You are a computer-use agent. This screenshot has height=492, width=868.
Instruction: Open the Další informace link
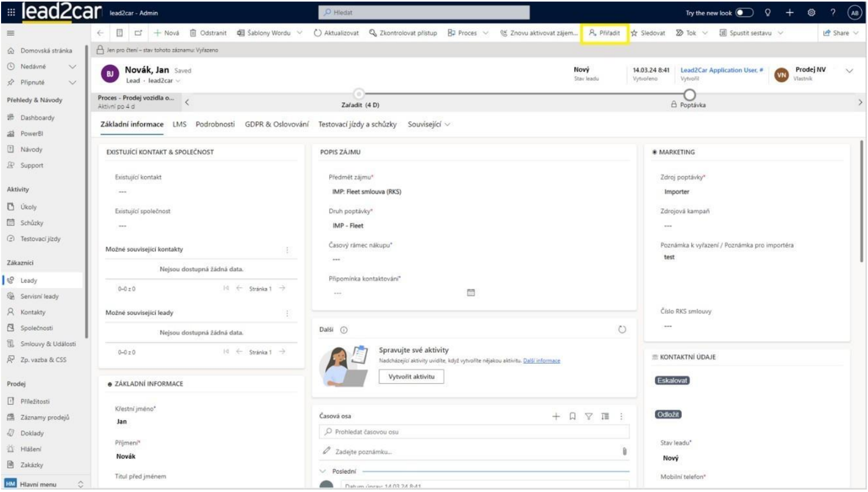541,361
